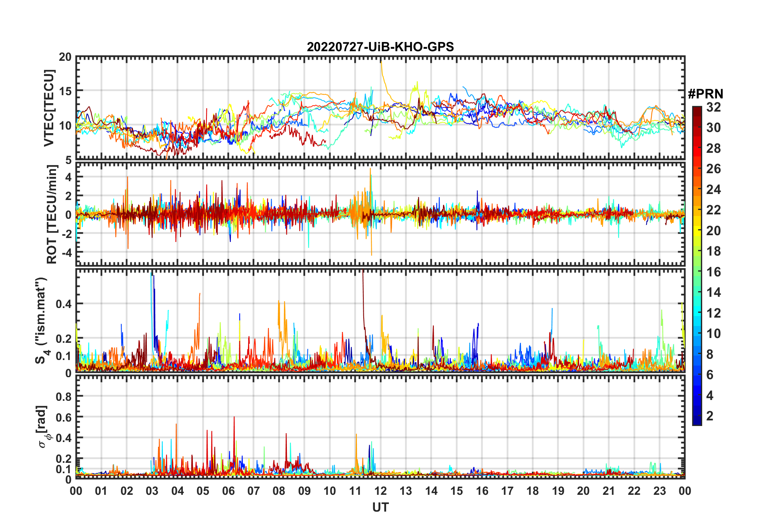Click the UT x-axis label

tap(380, 507)
